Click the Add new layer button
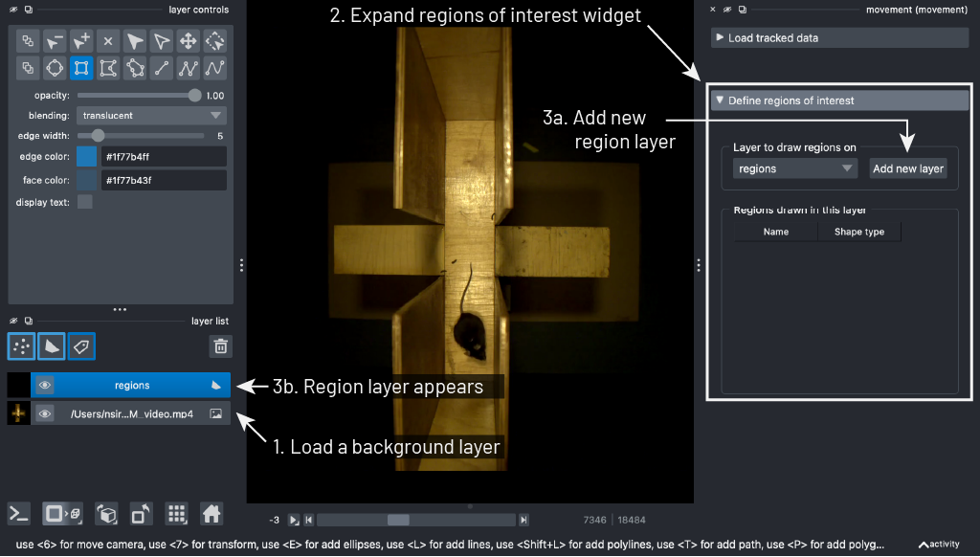The height and width of the screenshot is (557, 980). [906, 167]
